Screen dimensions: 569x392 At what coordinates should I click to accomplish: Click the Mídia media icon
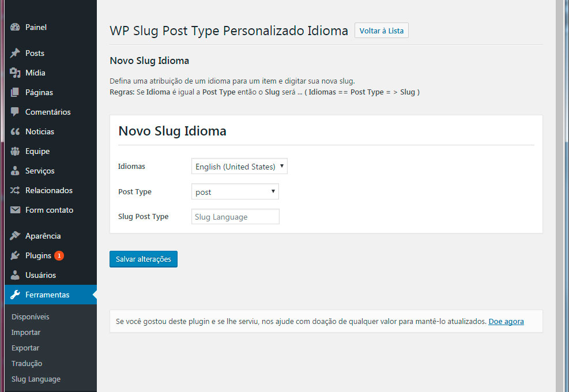click(16, 73)
